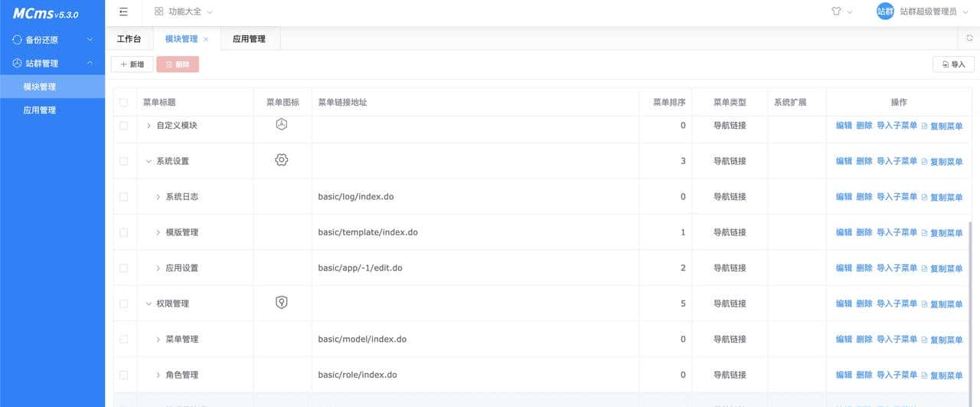
Task: Check the 应用设置 row checkbox
Action: 123,268
